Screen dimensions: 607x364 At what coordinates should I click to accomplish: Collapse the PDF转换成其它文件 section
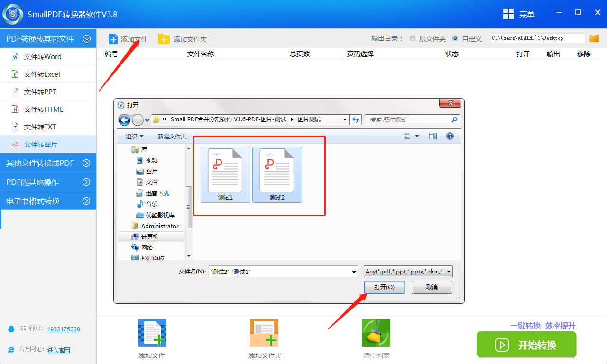tap(86, 39)
